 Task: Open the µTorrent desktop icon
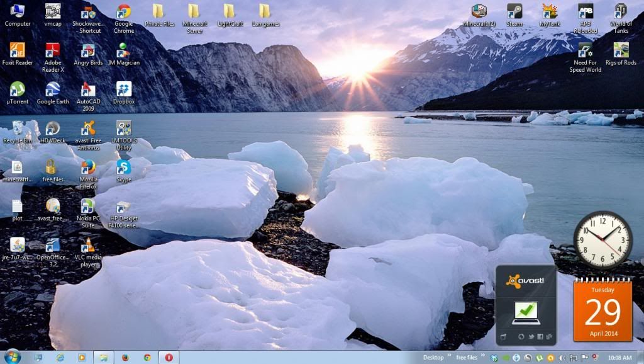point(18,90)
